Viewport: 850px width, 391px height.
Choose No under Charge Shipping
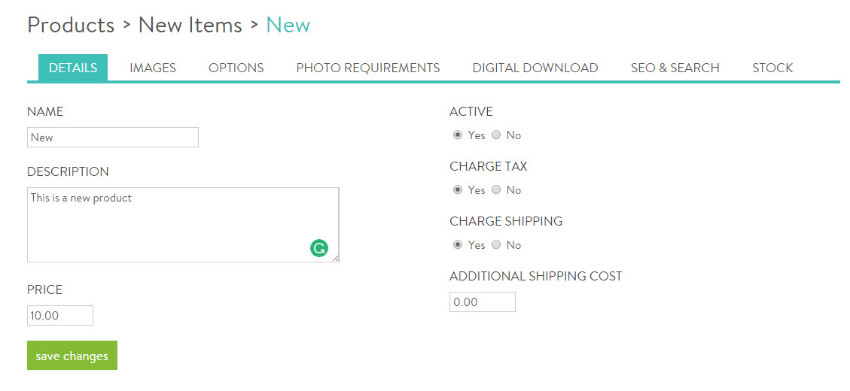pos(496,245)
